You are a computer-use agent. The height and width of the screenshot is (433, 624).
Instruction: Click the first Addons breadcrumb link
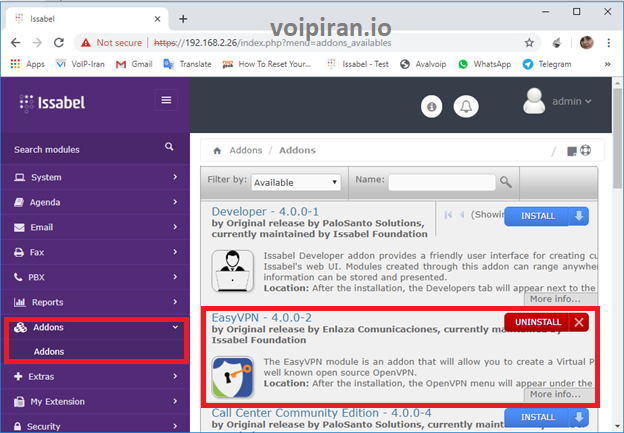[x=246, y=150]
